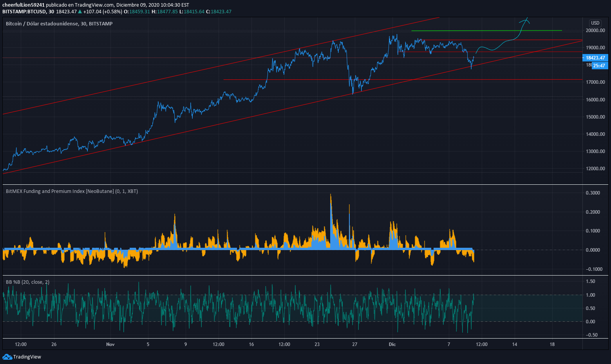Image resolution: width=611 pixels, height=364 pixels.
Task: Click the 14 date label on time axis
Action: pos(515,344)
